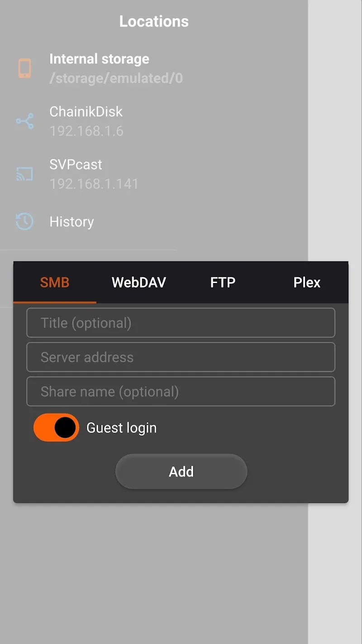Stay on the SMB tab
Screen dimensions: 362x644
pyautogui.click(x=55, y=282)
